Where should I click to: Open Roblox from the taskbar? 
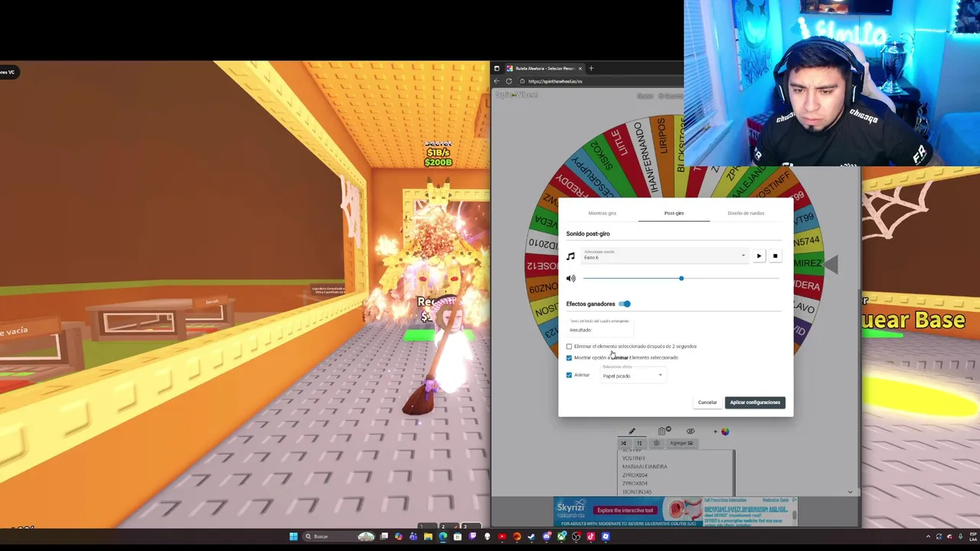point(606,536)
